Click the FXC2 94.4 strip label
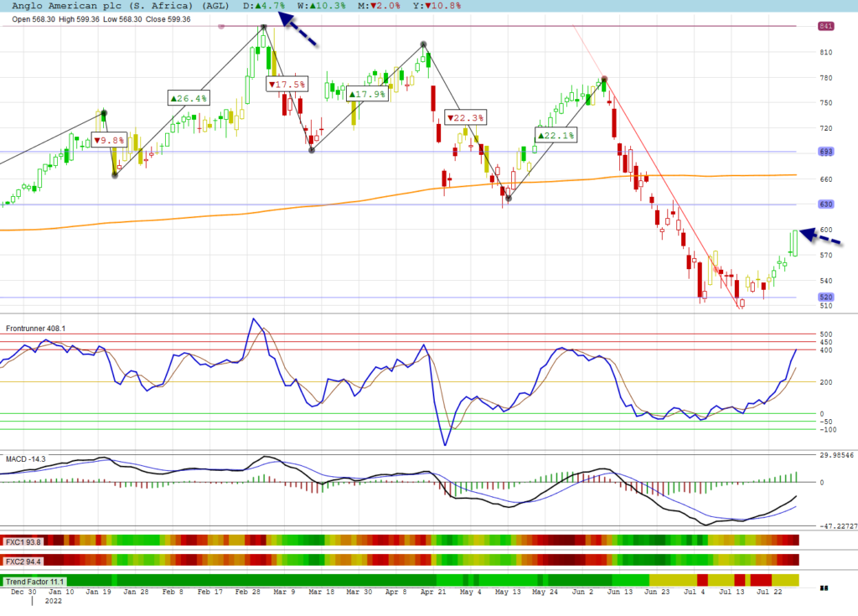Screen dimensions: 858x616 [x=23, y=562]
